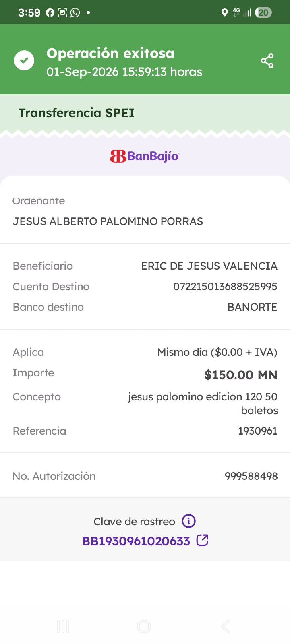Tap the location pin status icon
The height and width of the screenshot is (644, 290).
coord(225,13)
